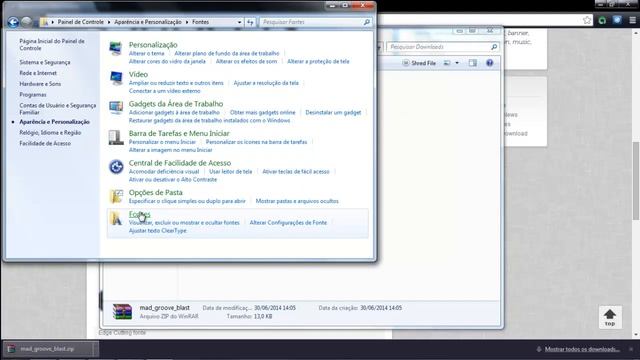Click Alterar o tema link

[147, 53]
